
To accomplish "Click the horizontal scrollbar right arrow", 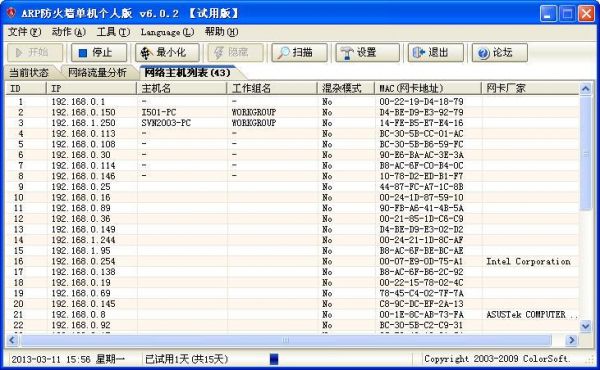I will click(572, 340).
